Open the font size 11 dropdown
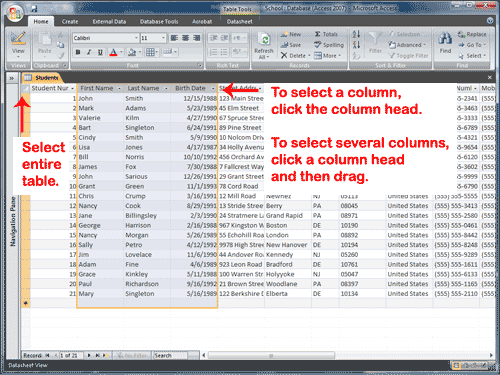The width and height of the screenshot is (500, 375). click(x=163, y=38)
